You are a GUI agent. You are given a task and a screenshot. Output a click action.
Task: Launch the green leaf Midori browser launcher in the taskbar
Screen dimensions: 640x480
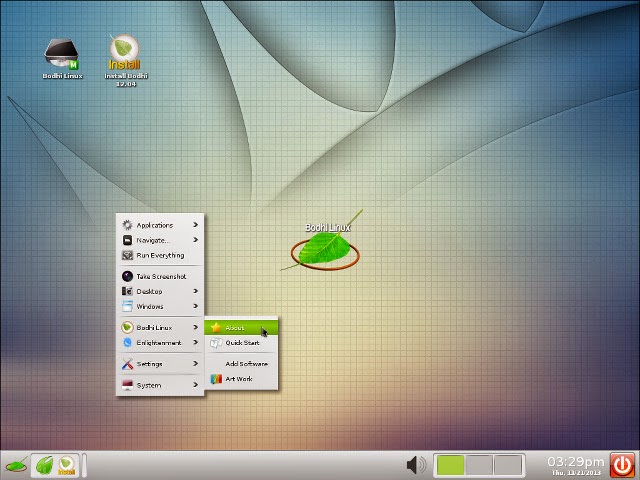[x=44, y=465]
